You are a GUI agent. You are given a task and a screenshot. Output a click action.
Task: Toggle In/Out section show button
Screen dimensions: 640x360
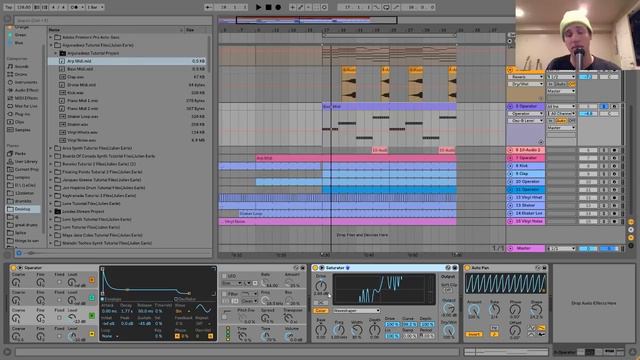click(x=631, y=222)
